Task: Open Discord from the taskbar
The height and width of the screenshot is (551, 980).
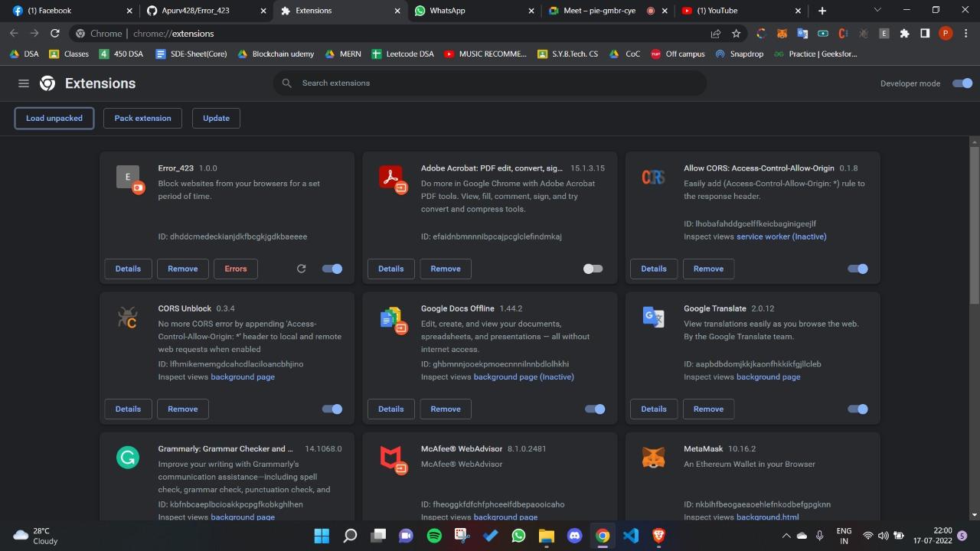Action: (x=574, y=536)
